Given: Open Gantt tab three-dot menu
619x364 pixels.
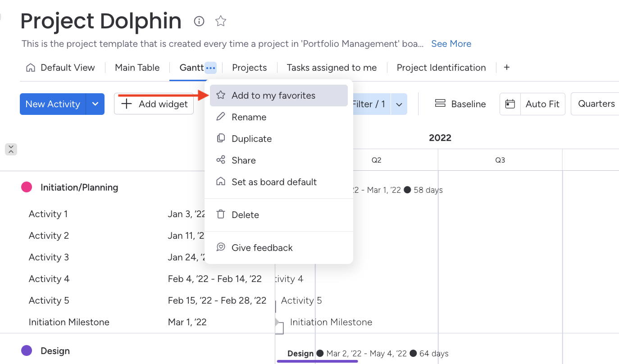Looking at the screenshot, I should 210,68.
